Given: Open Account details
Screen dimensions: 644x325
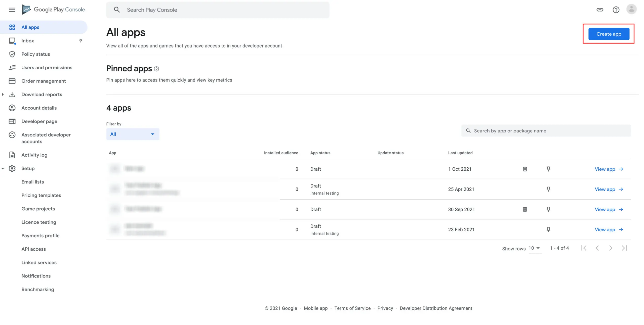Looking at the screenshot, I should pos(39,108).
